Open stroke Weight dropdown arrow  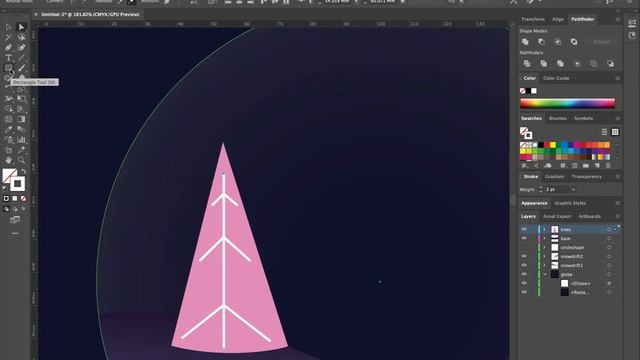pos(573,189)
